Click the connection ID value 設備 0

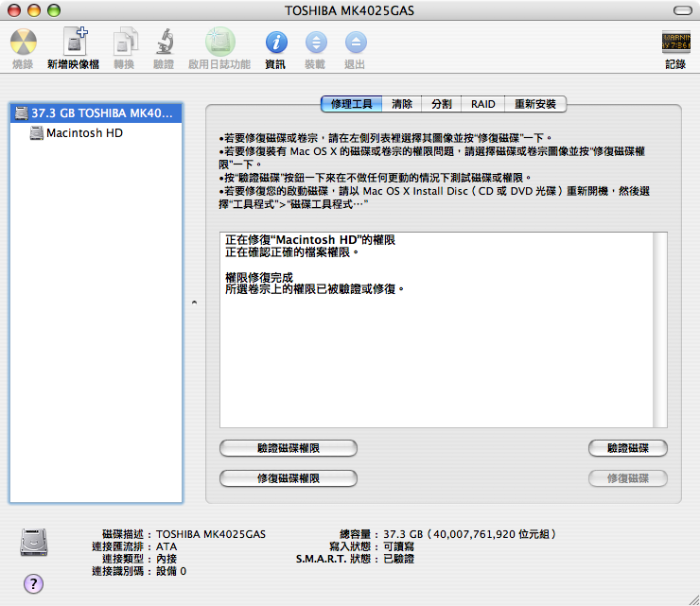point(171,571)
